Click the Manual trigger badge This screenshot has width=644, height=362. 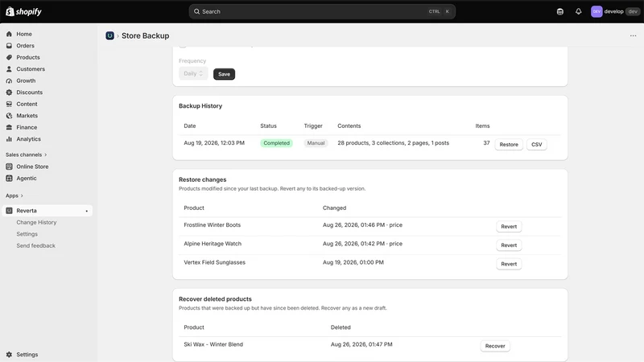pos(316,143)
